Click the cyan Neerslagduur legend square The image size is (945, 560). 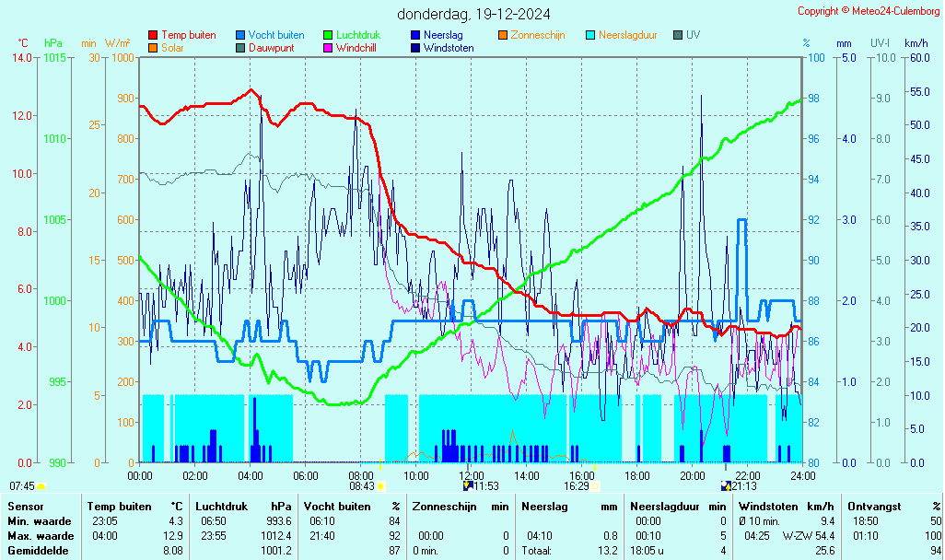[x=590, y=36]
